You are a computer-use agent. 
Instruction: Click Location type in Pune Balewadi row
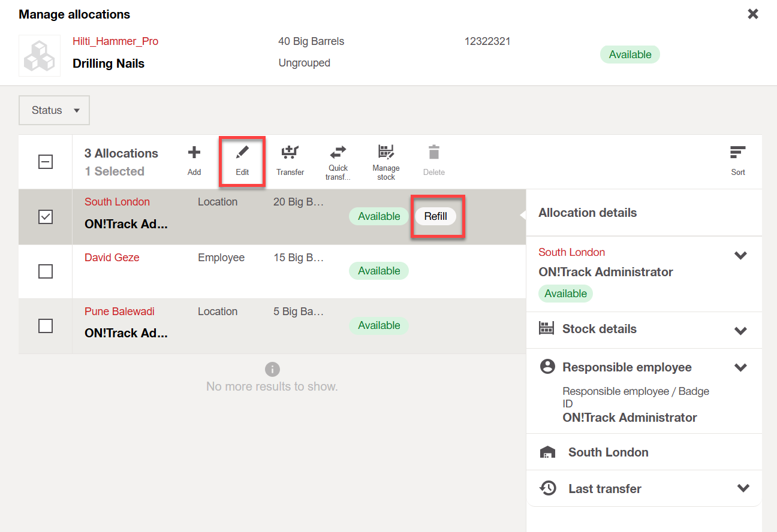click(x=218, y=312)
